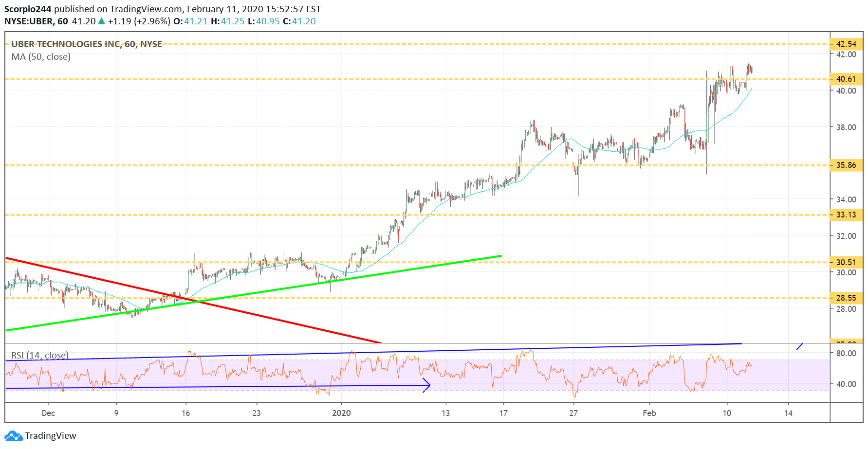Click the 30.00 price axis tick

point(846,272)
